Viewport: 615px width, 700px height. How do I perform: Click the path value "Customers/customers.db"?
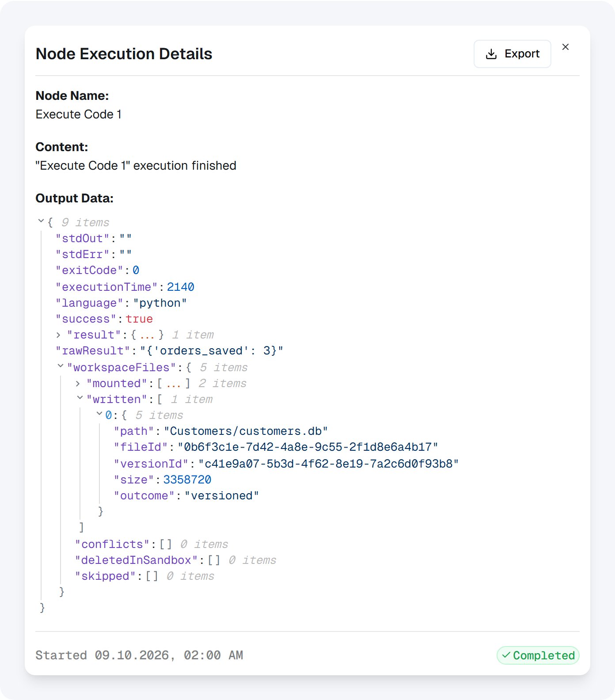coord(246,431)
